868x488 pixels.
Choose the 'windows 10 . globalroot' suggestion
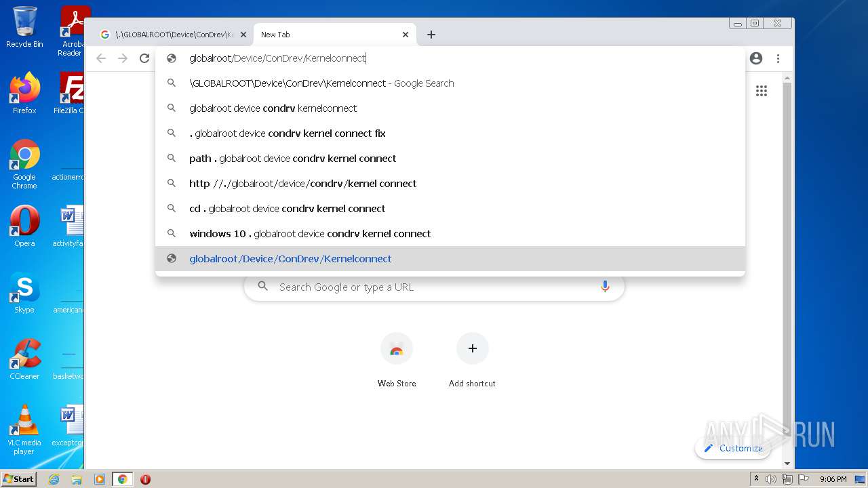[450, 234]
